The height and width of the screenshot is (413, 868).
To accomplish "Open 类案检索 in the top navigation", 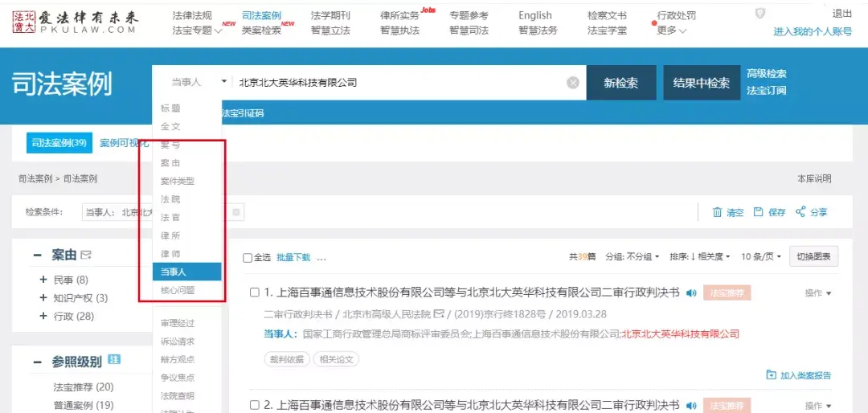I will click(x=261, y=31).
